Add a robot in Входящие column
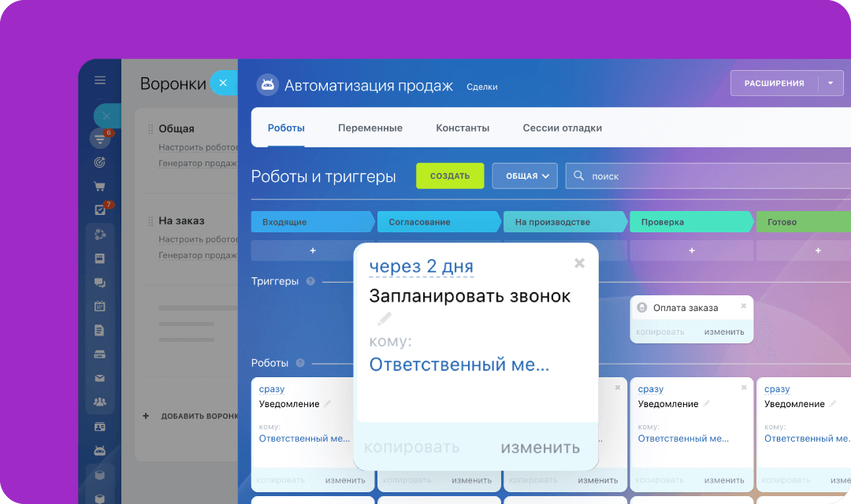 tap(313, 250)
